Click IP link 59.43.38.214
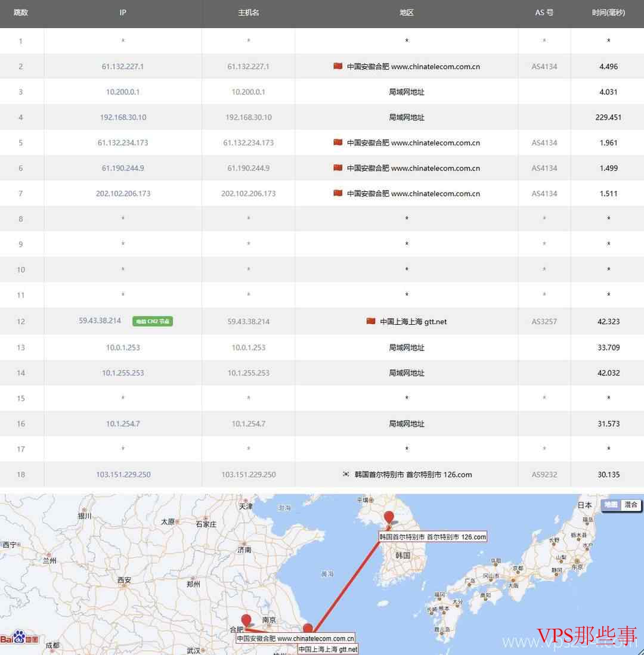Viewport: 644px width, 655px height. click(x=100, y=321)
